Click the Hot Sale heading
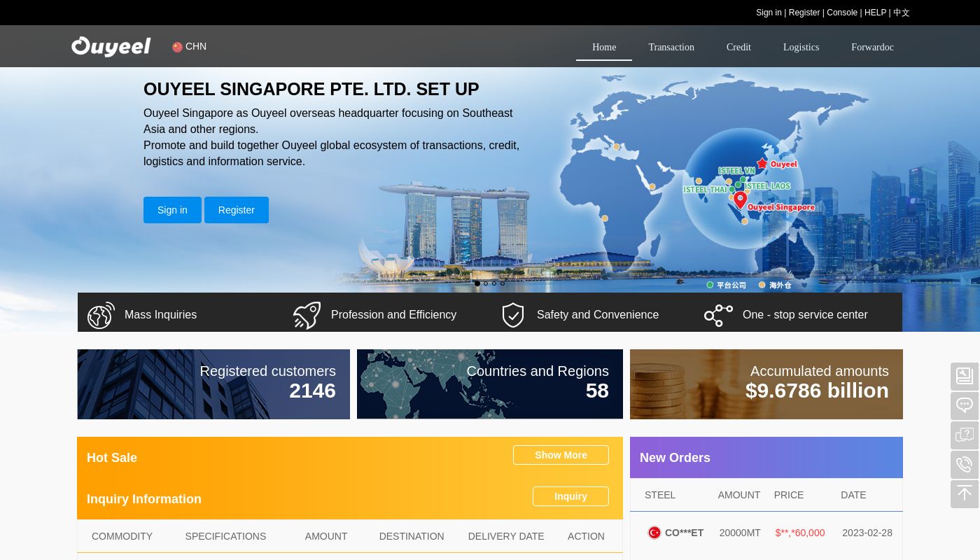Viewport: 980px width, 560px height. 112,458
